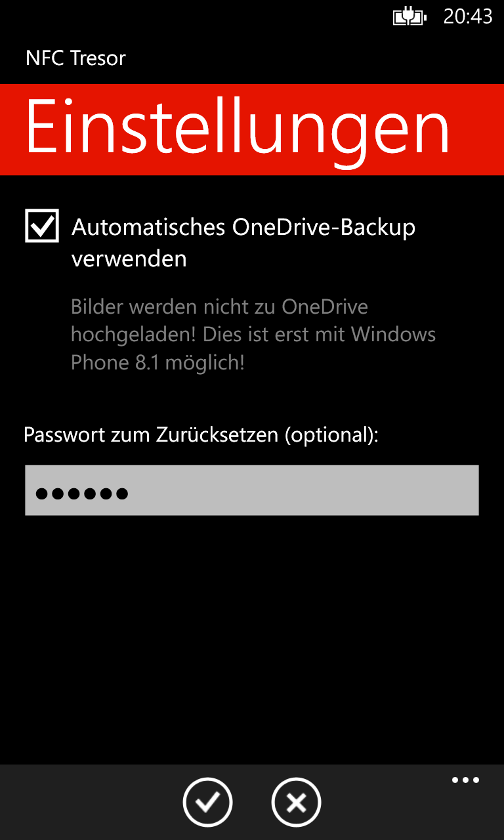The image size is (504, 840).
Task: Open the three-dots more options menu
Action: [465, 780]
